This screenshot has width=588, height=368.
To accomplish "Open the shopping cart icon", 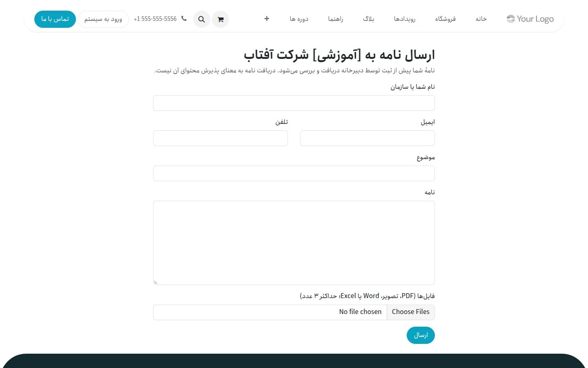I will [x=220, y=19].
